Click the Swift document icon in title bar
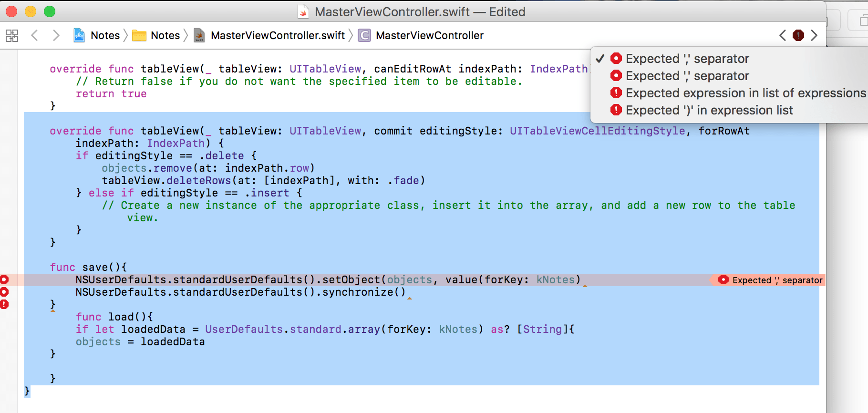The width and height of the screenshot is (868, 413). pos(303,12)
